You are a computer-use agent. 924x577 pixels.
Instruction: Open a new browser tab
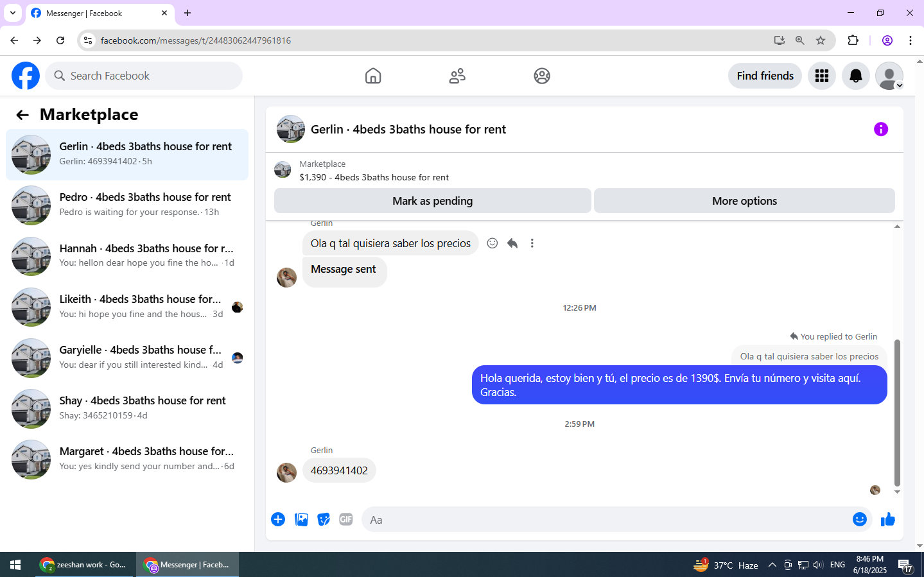point(187,13)
